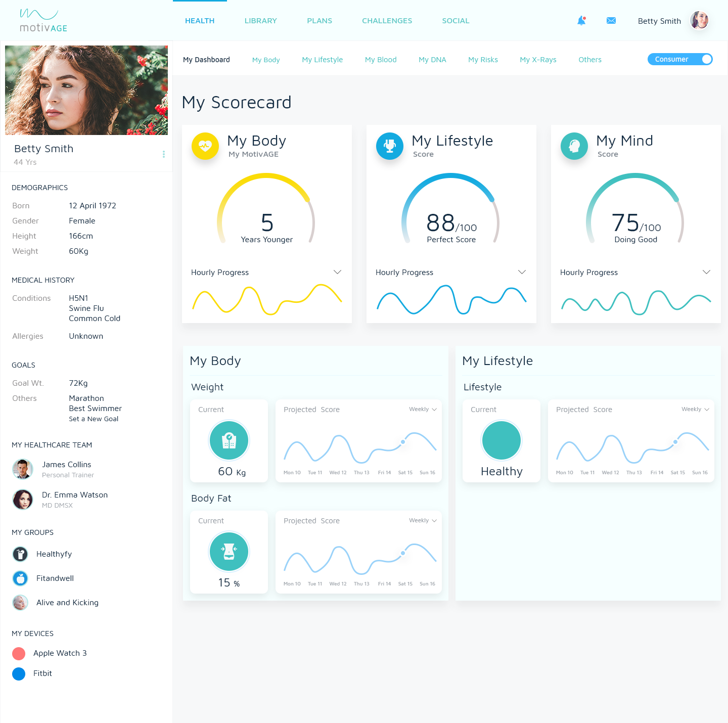The width and height of the screenshot is (728, 723).
Task: Open the Dr. Emma Watson team member link
Action: point(75,495)
